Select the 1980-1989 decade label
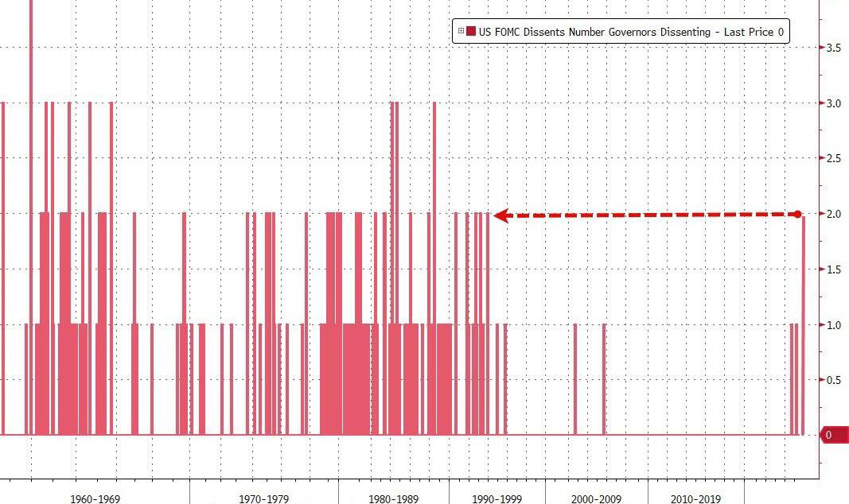This screenshot has width=849, height=504. click(394, 498)
